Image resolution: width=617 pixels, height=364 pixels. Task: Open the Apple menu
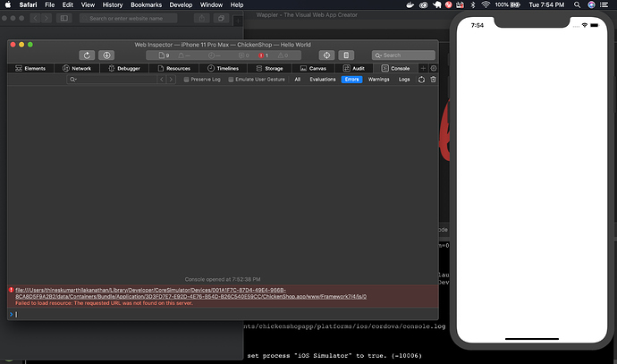8,4
